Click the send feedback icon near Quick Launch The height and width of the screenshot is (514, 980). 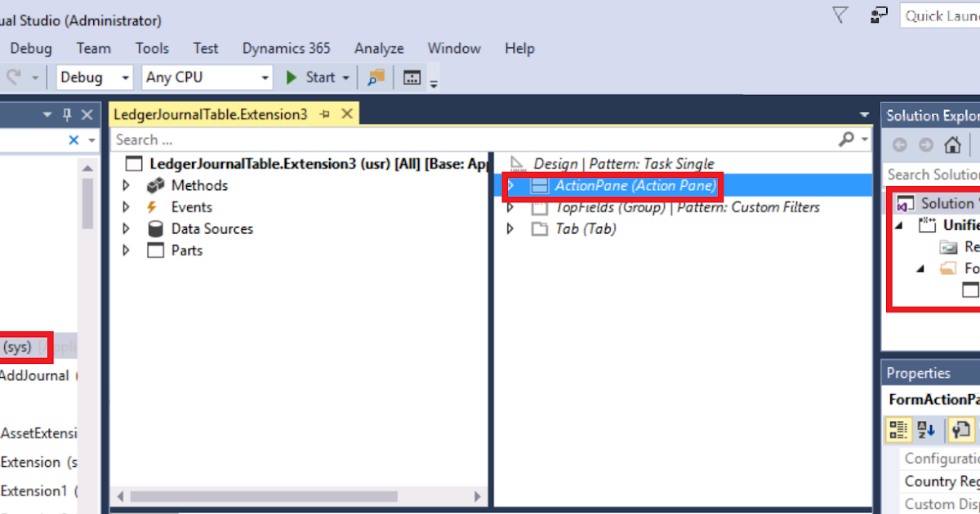point(877,15)
